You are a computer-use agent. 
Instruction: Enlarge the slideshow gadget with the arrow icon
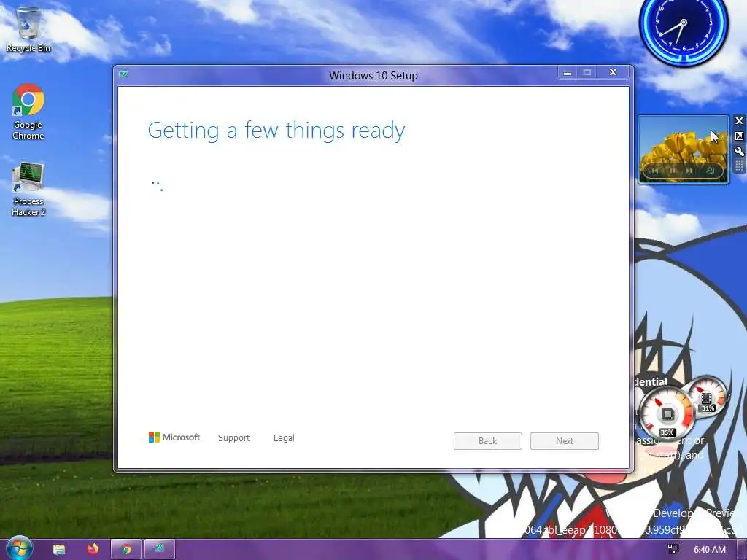tap(739, 136)
